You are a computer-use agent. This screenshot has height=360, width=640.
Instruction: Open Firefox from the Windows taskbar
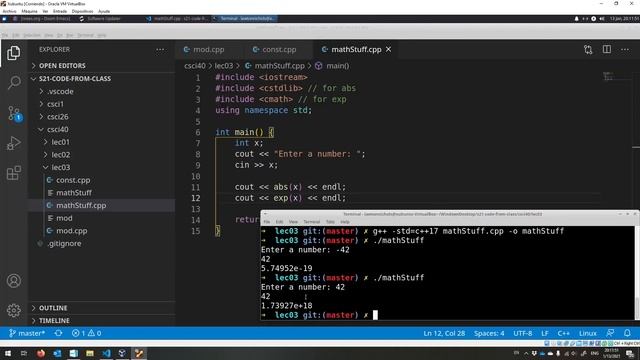(x=41, y=353)
